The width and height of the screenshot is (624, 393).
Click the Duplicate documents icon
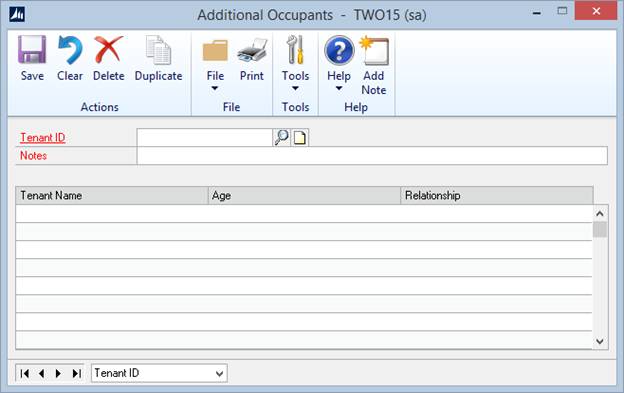(158, 50)
